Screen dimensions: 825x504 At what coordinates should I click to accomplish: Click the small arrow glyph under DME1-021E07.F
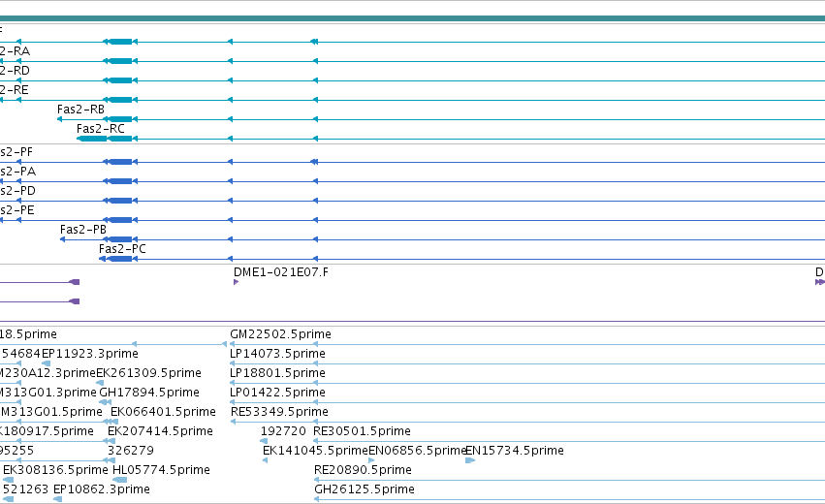coord(236,282)
